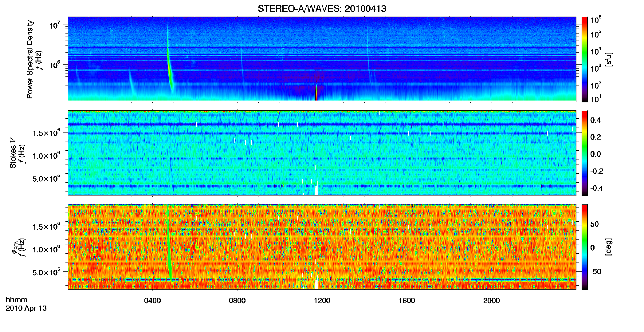Click the Stokes V axis label
The height and width of the screenshot is (332, 644).
tap(13, 153)
